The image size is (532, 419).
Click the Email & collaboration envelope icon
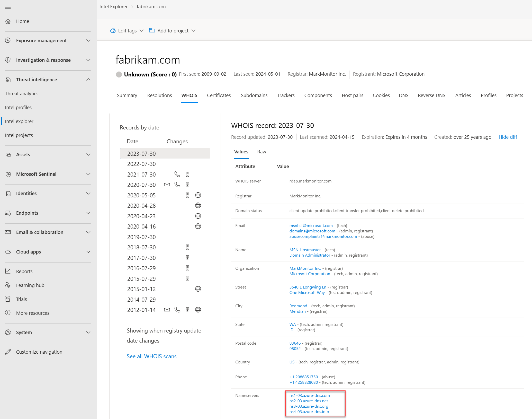pos(8,232)
